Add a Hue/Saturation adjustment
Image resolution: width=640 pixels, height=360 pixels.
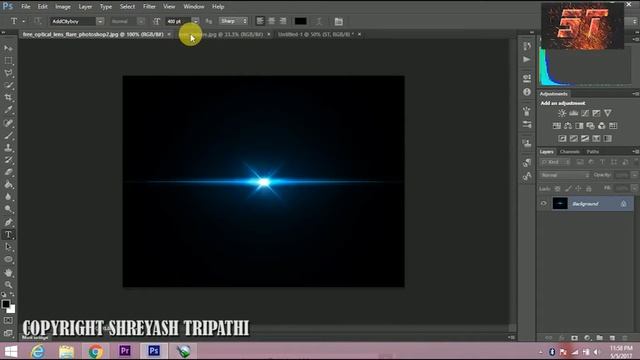pyautogui.click(x=556, y=126)
